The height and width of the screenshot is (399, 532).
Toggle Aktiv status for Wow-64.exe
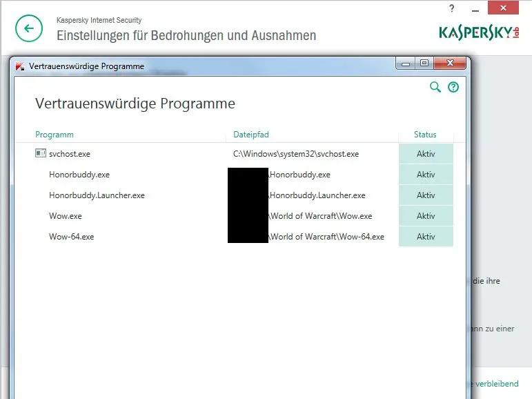coord(426,237)
